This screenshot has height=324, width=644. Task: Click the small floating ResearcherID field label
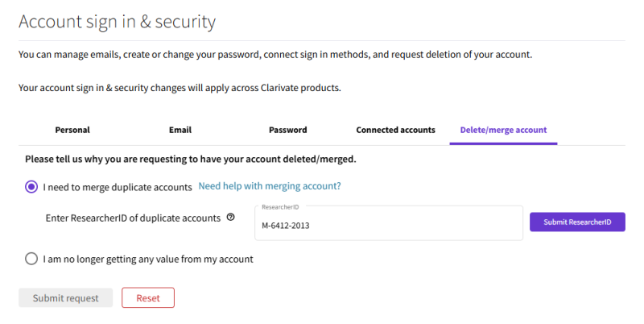[x=280, y=207]
